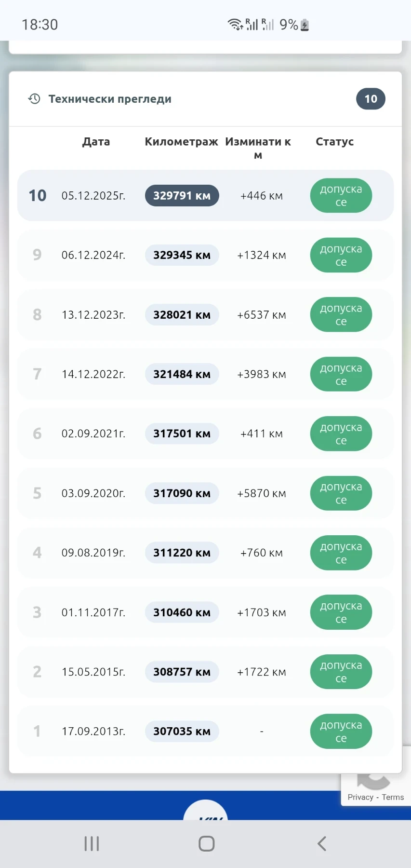411x868 pixels.
Task: Tap the Статус column header
Action: click(334, 142)
